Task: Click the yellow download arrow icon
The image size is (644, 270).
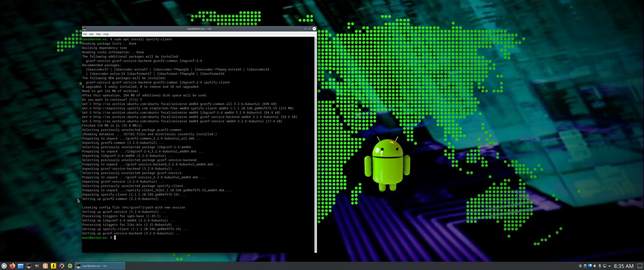Action: tap(54, 266)
